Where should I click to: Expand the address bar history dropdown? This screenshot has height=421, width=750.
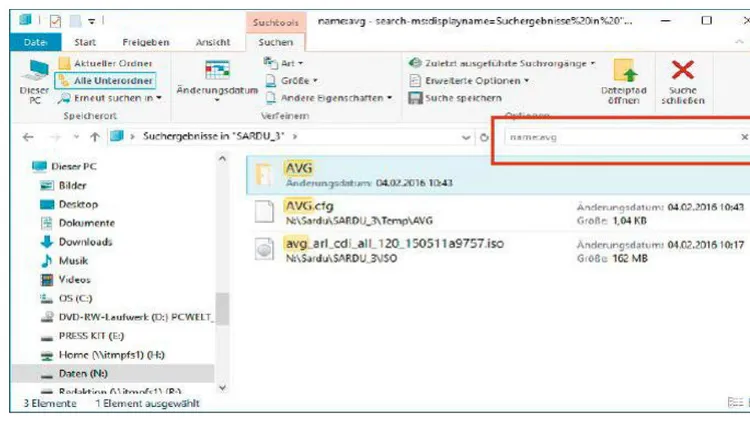(x=466, y=137)
